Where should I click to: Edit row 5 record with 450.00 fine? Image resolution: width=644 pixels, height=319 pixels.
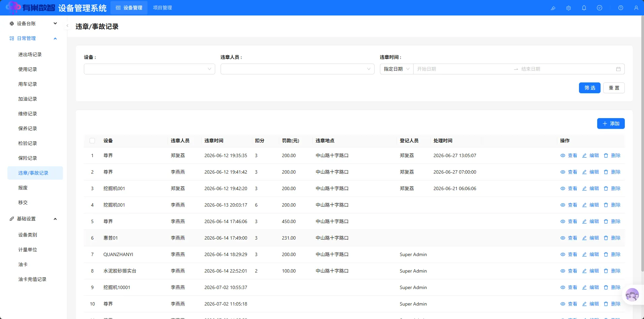click(590, 221)
